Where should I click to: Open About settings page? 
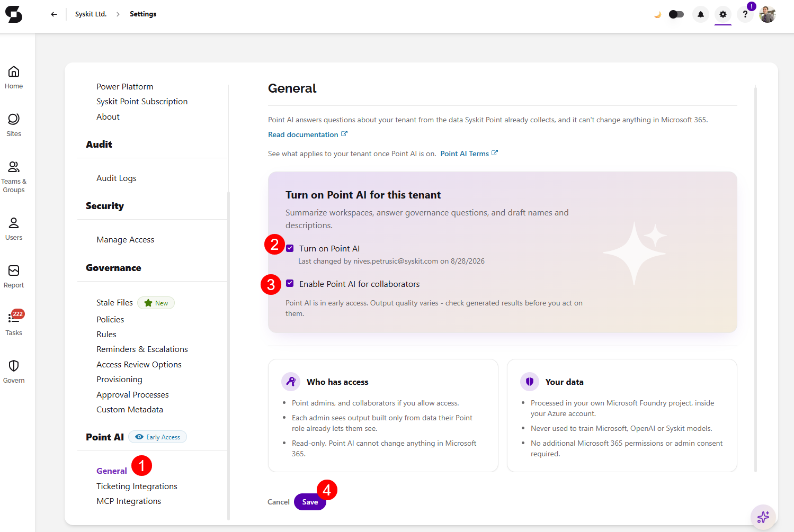108,117
